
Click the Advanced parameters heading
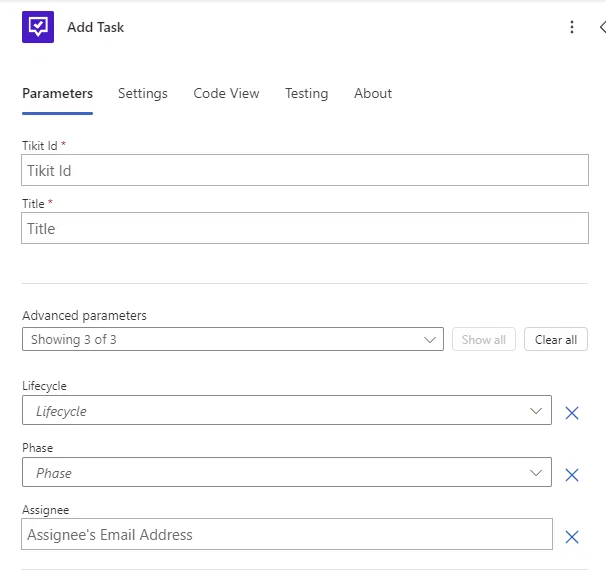tap(84, 316)
